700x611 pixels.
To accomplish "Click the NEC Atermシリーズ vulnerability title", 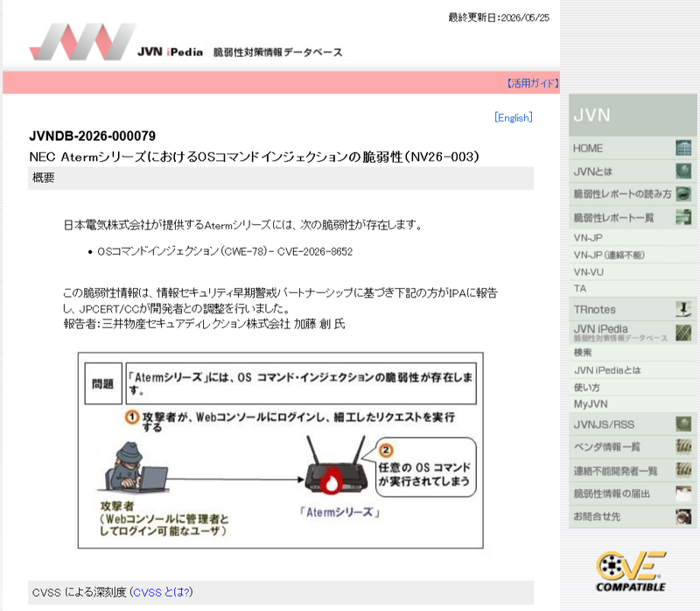I will click(x=254, y=157).
